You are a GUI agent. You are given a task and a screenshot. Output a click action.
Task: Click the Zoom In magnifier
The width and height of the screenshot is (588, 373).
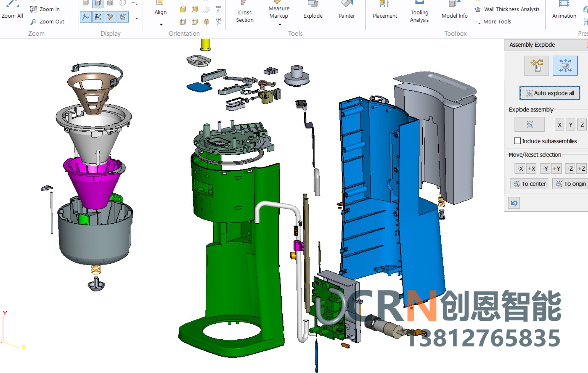[33, 9]
